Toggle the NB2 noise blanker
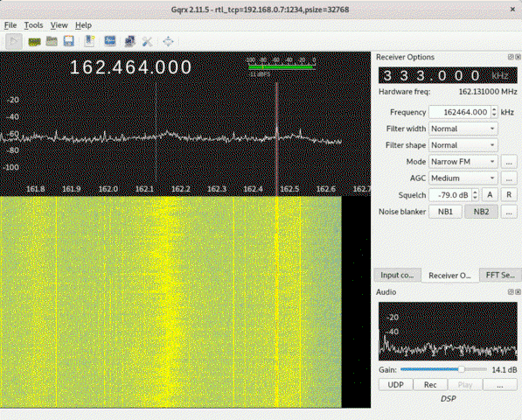Viewport: 522px width, 420px height. coord(482,212)
